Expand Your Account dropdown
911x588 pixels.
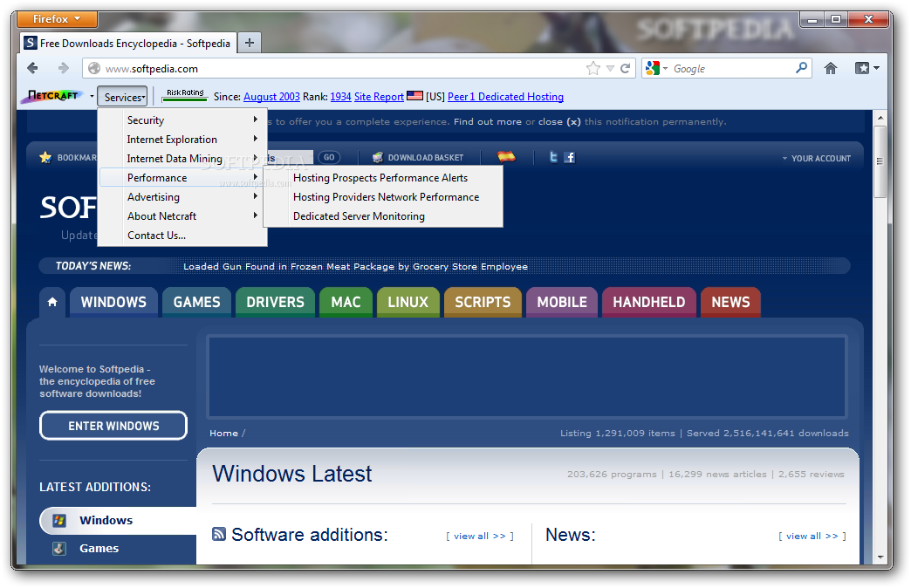[816, 158]
